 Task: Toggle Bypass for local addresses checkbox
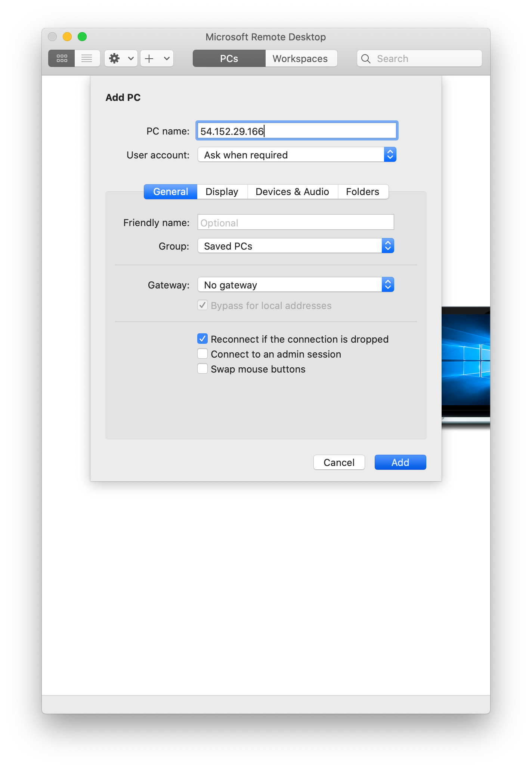point(202,305)
